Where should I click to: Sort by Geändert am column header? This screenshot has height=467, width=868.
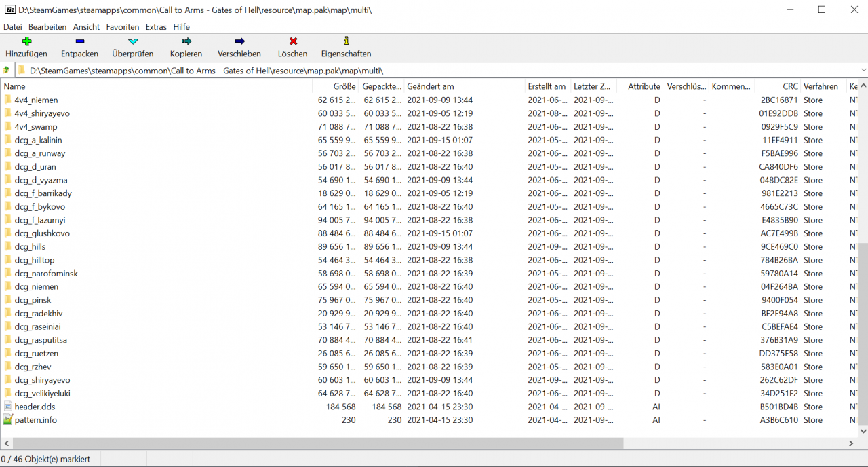coord(430,86)
